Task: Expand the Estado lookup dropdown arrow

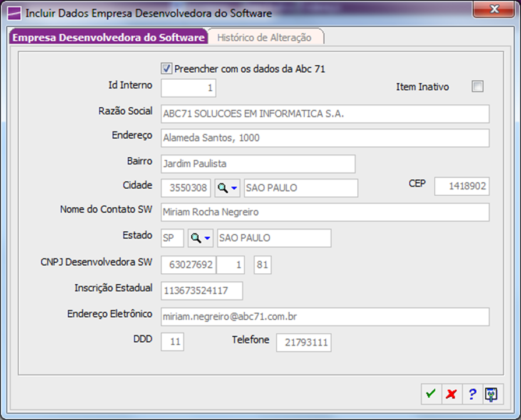Action: pyautogui.click(x=207, y=238)
